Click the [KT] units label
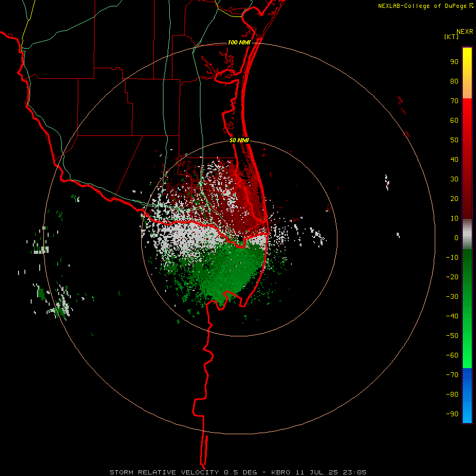Image resolution: width=476 pixels, height=476 pixels. pos(452,36)
